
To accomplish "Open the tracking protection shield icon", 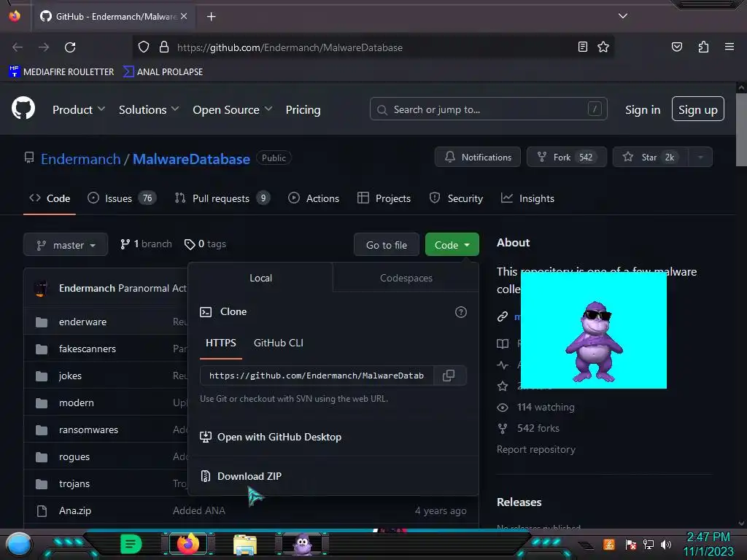I will click(144, 47).
